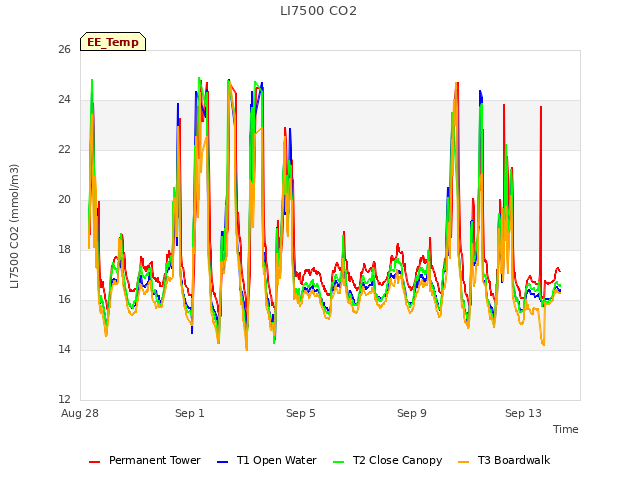Screen dimensions: 640x480
Task: Click the 18 y-axis tick label
Action: pyautogui.click(x=64, y=249)
